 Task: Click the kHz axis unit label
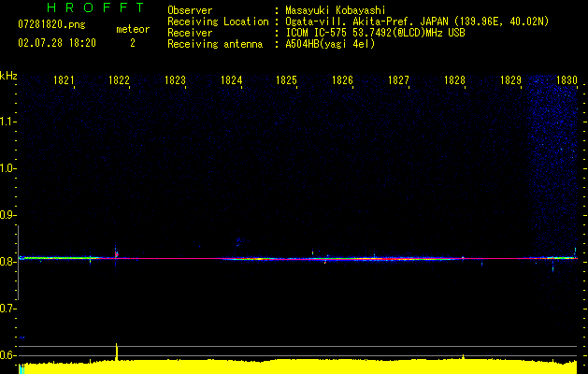(x=8, y=76)
